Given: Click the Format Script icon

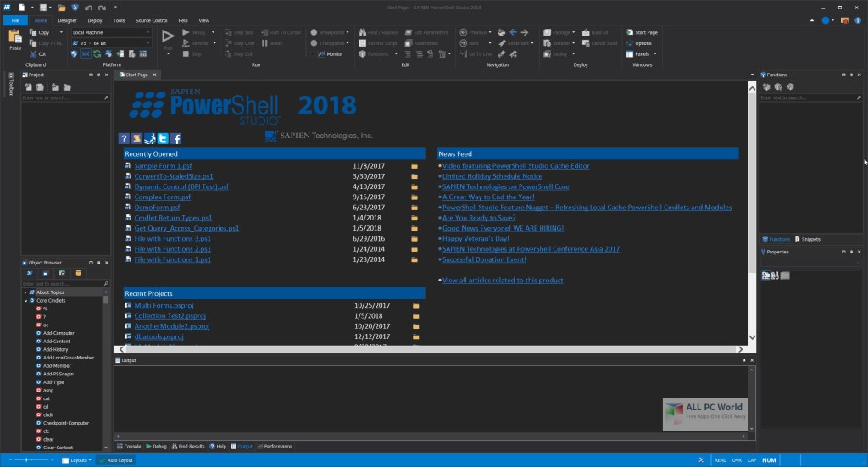Looking at the screenshot, I should click(x=362, y=43).
